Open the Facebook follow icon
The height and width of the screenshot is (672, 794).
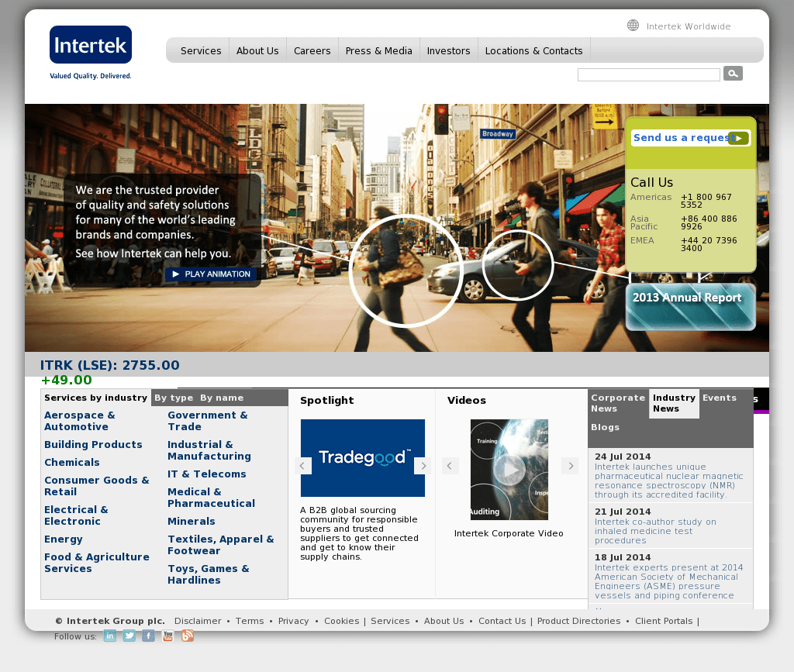click(x=148, y=636)
